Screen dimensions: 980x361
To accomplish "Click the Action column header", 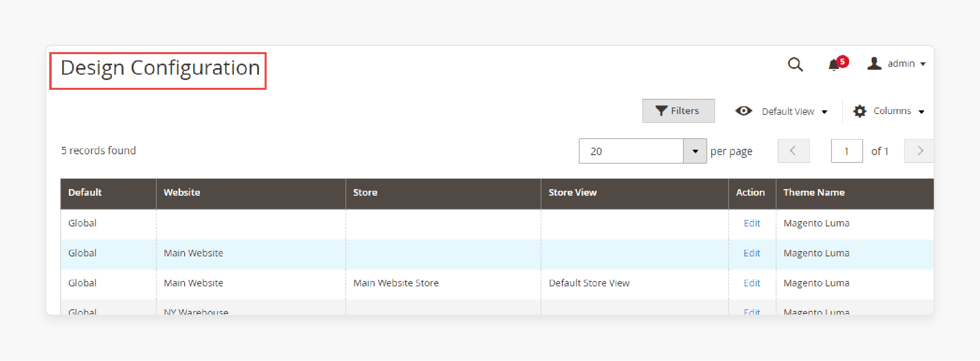I will point(752,193).
